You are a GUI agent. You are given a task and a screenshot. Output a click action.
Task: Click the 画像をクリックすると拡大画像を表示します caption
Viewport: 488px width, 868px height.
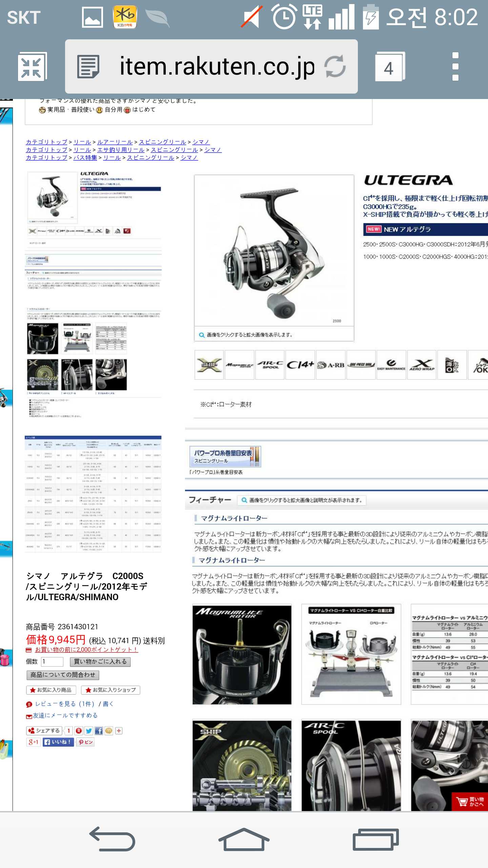(249, 335)
